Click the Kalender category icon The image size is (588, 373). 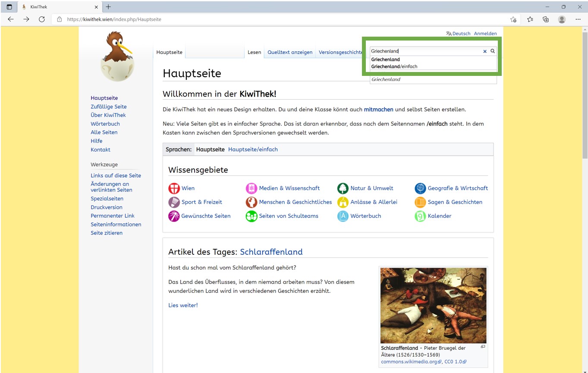click(x=420, y=216)
